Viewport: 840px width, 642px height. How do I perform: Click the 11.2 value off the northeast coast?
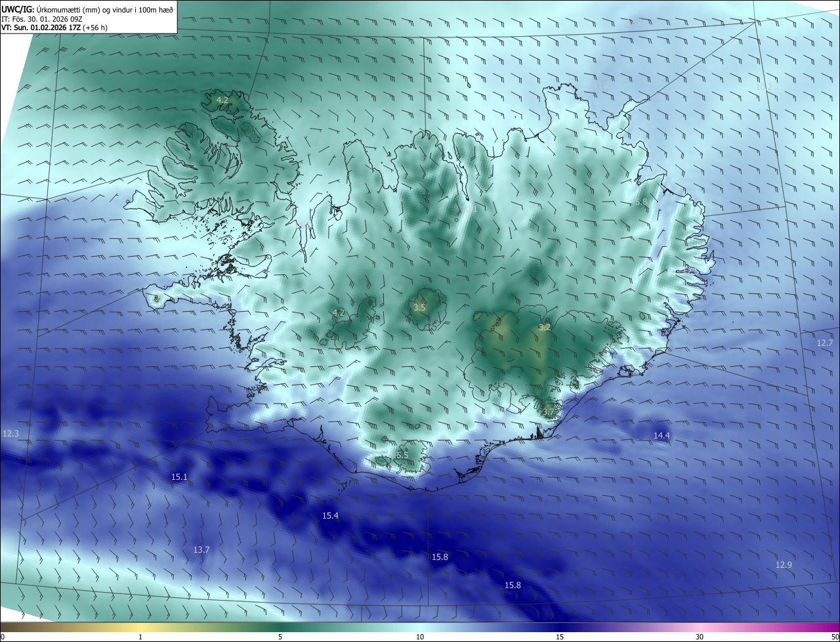tap(602, 85)
